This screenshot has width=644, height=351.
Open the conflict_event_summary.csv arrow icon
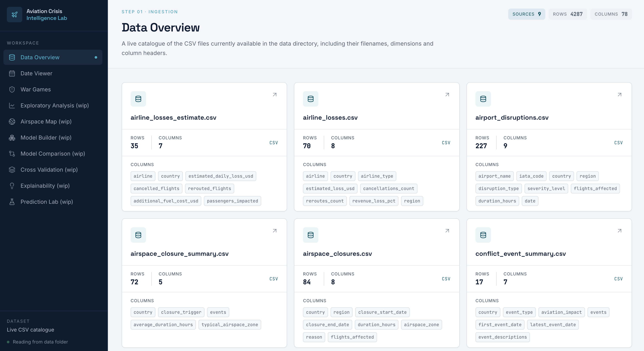[619, 231]
